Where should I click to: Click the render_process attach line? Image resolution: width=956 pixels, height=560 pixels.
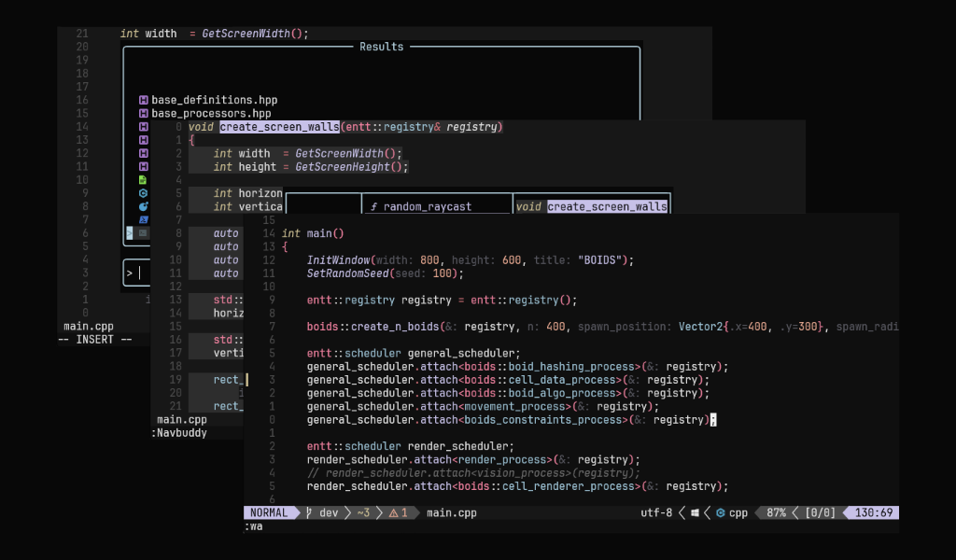(x=473, y=460)
